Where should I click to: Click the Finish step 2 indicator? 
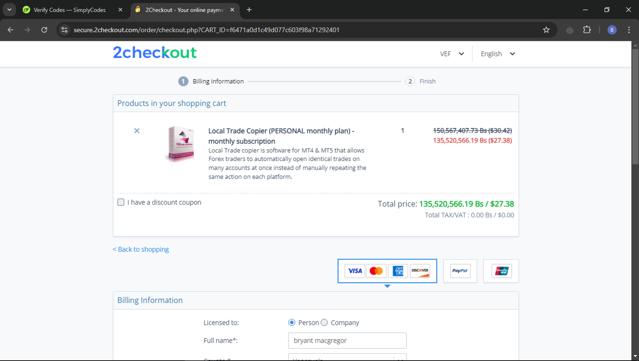click(421, 81)
